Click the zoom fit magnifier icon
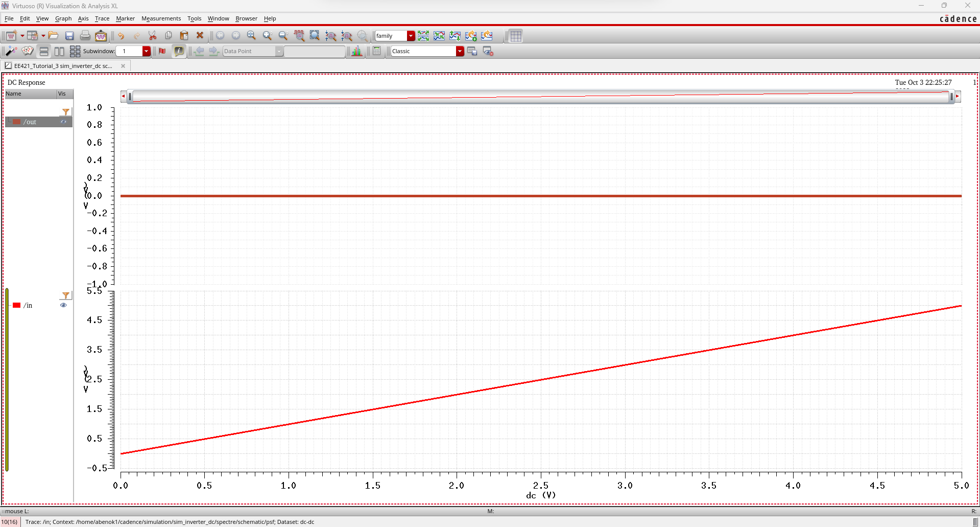This screenshot has width=980, height=527. [x=251, y=36]
